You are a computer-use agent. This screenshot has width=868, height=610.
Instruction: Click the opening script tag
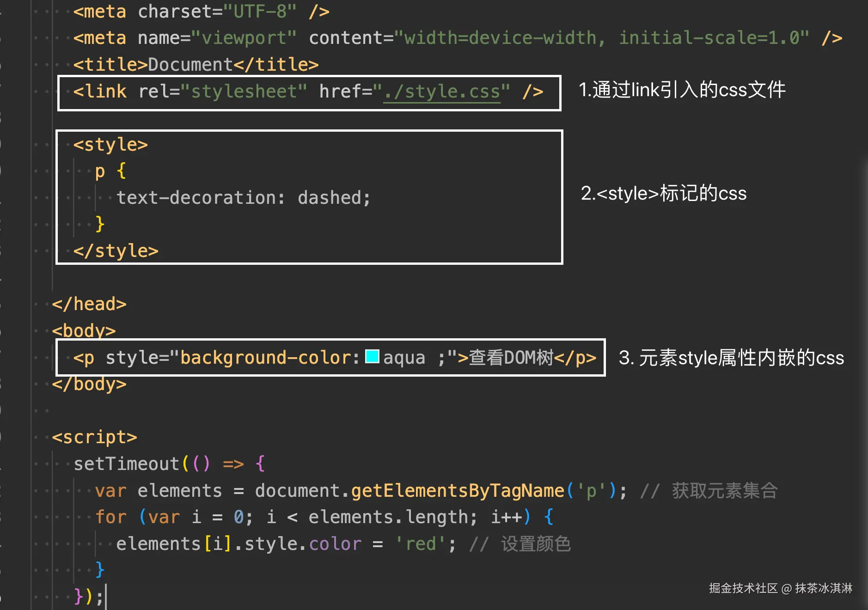coord(94,437)
